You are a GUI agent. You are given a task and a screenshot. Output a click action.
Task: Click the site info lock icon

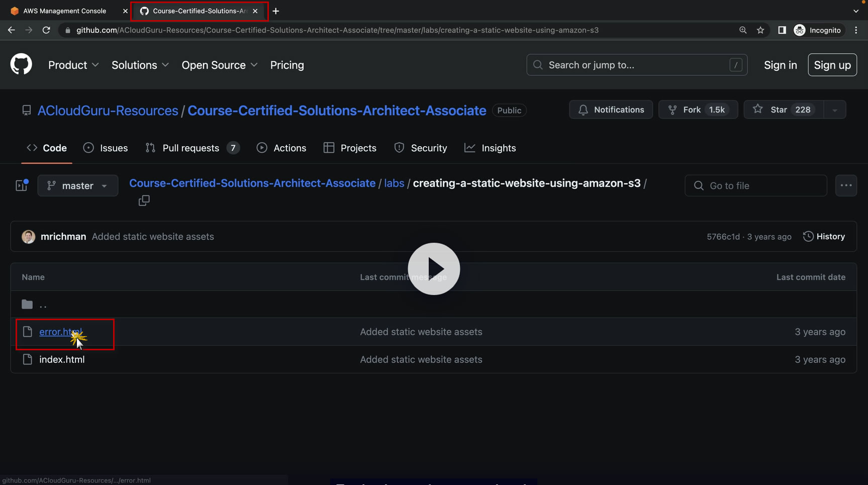(68, 30)
